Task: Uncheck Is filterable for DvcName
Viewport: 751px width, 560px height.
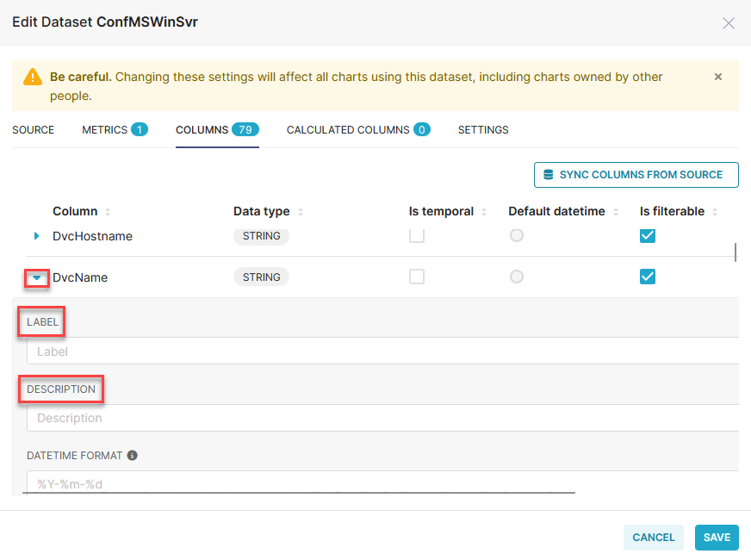Action: pyautogui.click(x=648, y=277)
